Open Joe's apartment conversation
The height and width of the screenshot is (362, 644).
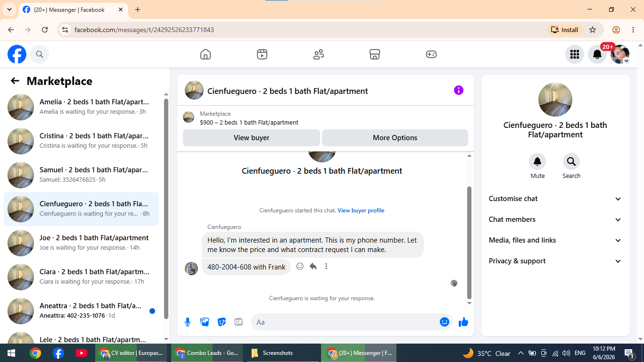pos(82,243)
